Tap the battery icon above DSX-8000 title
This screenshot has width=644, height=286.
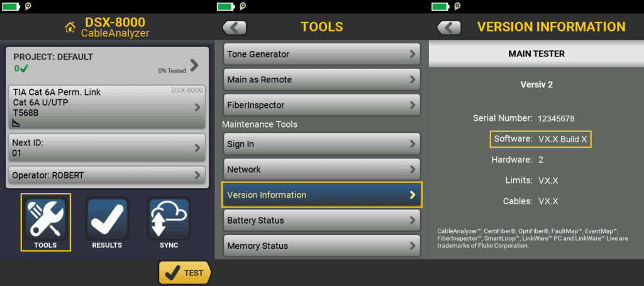[10, 6]
